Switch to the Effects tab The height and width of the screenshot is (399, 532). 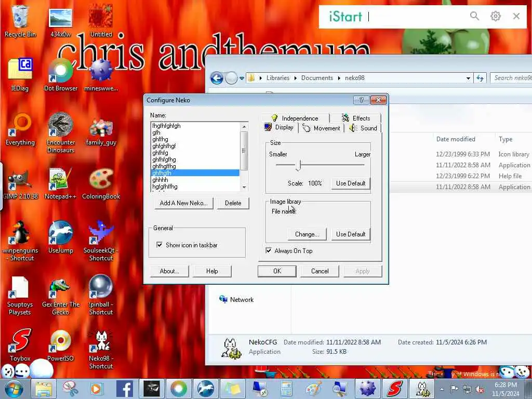(356, 118)
